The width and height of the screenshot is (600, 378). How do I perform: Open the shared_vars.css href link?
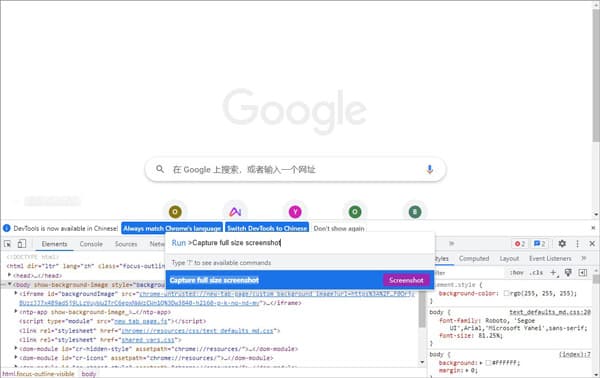(148, 340)
